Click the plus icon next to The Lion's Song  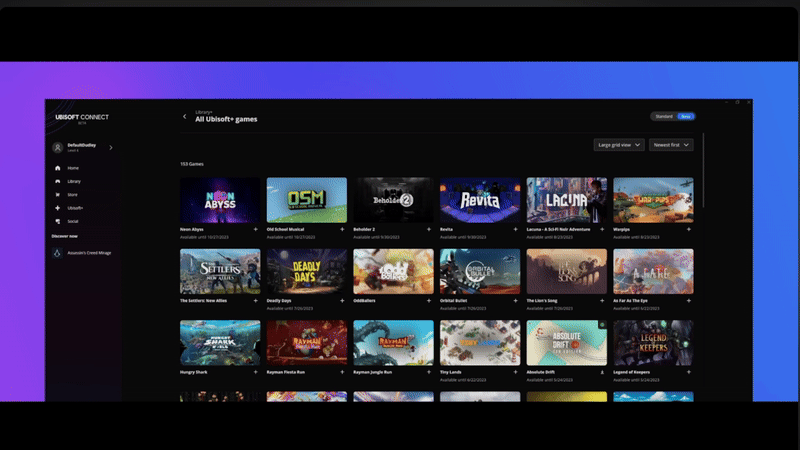pyautogui.click(x=602, y=301)
